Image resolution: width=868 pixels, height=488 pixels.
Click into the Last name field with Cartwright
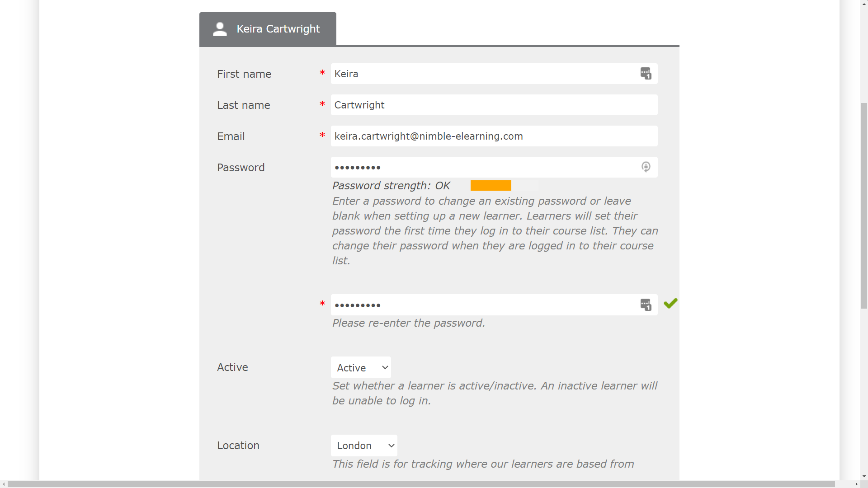pos(494,105)
